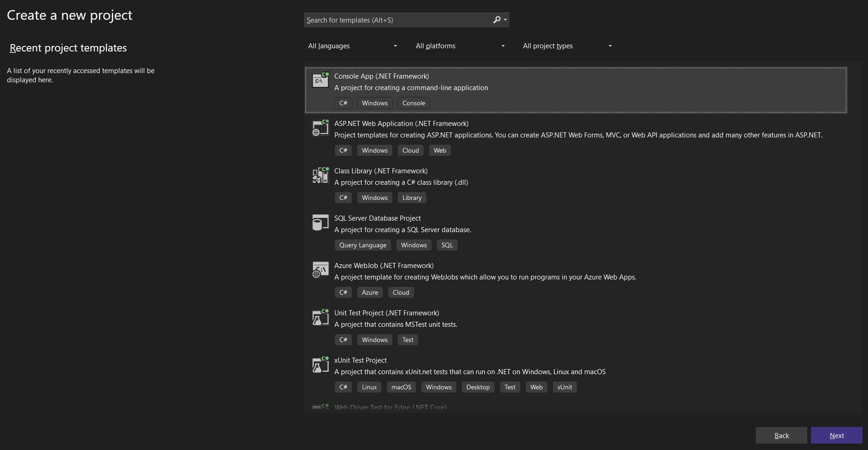Viewport: 868px width, 450px height.
Task: Select the Class Library template icon
Action: pyautogui.click(x=321, y=175)
